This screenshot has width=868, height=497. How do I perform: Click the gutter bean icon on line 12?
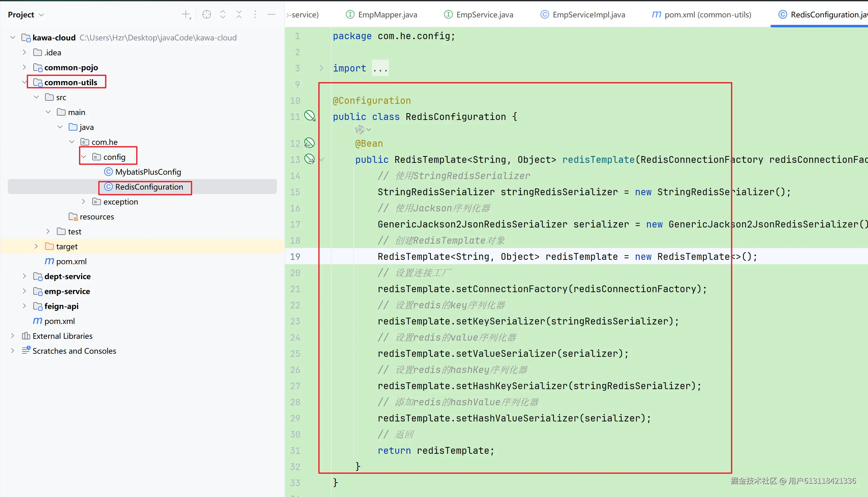click(310, 143)
